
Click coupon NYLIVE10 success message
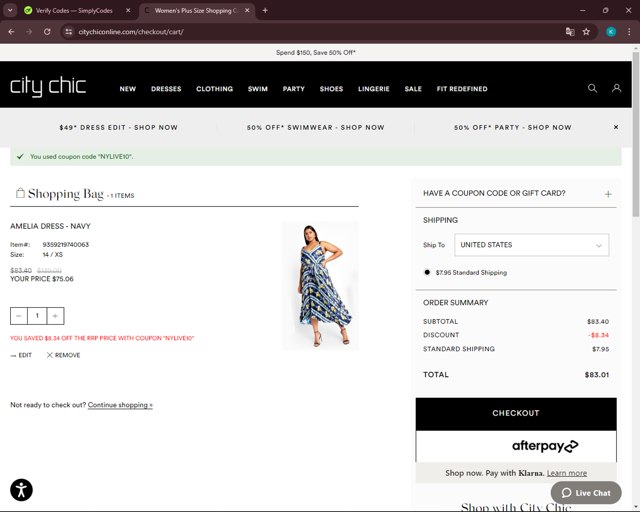[x=316, y=157]
